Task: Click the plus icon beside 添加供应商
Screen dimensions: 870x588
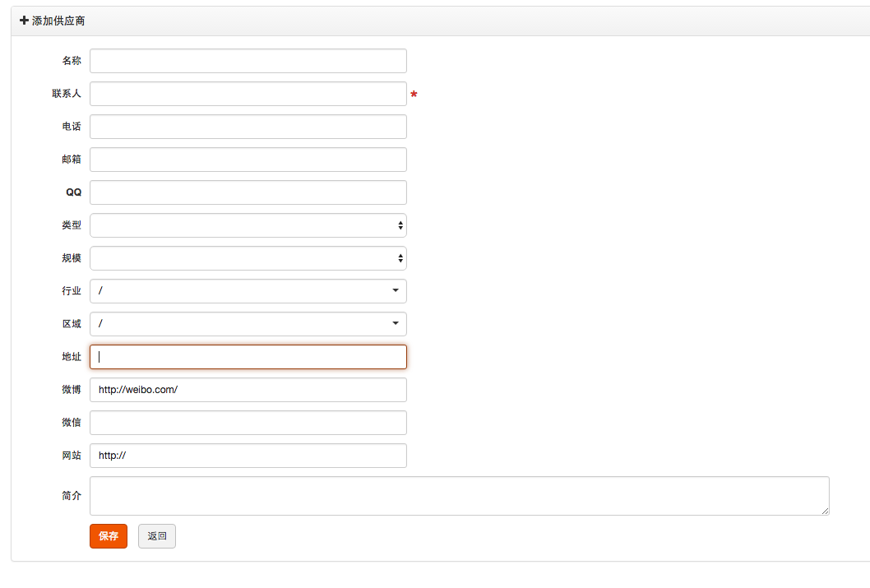Action: pos(24,21)
